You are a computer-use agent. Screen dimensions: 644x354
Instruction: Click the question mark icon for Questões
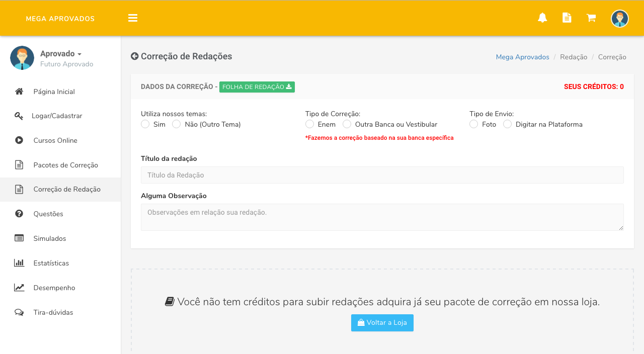[19, 214]
